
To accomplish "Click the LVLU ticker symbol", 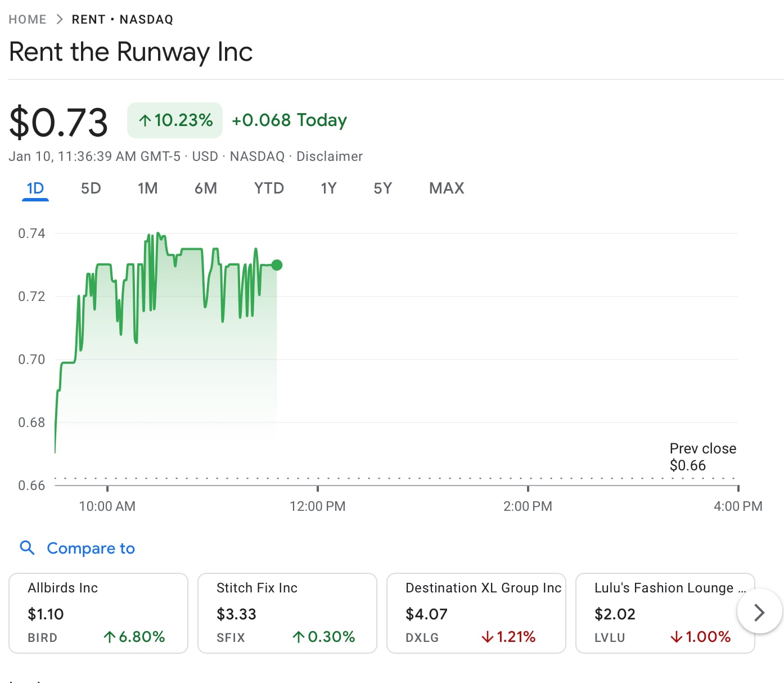I will 610,637.
